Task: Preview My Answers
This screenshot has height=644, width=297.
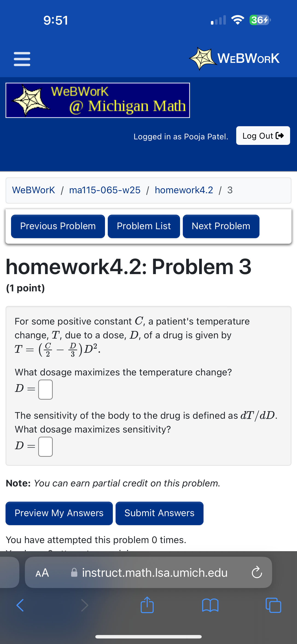Action: coord(59,513)
